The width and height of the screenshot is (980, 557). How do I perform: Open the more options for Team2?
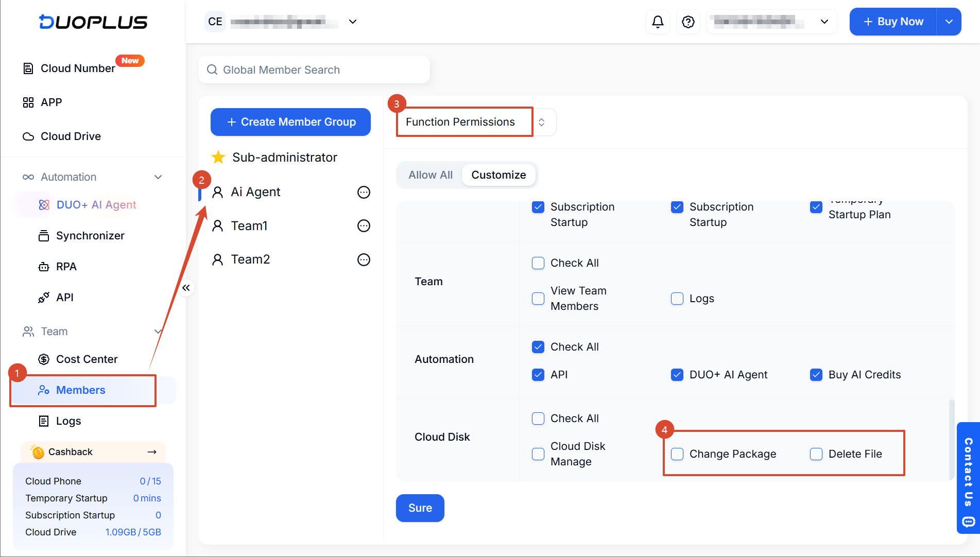pos(364,260)
